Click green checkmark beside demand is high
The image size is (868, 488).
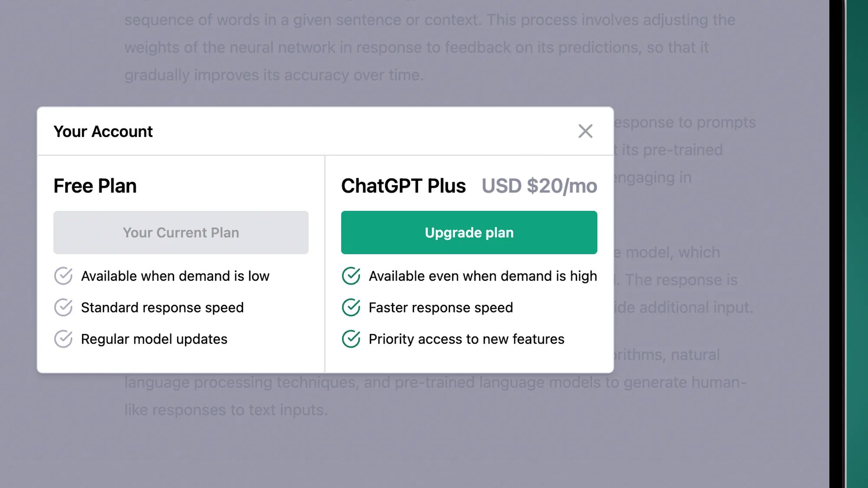click(x=351, y=276)
